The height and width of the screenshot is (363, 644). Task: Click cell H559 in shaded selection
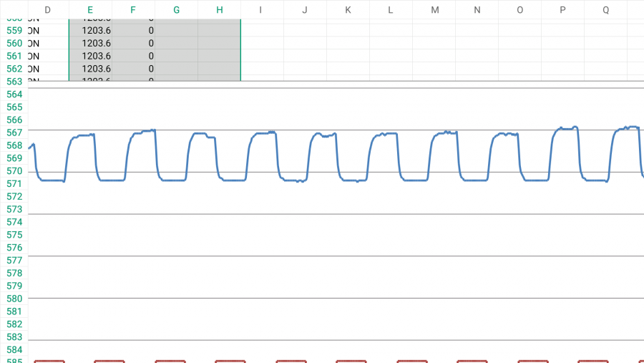coord(219,31)
